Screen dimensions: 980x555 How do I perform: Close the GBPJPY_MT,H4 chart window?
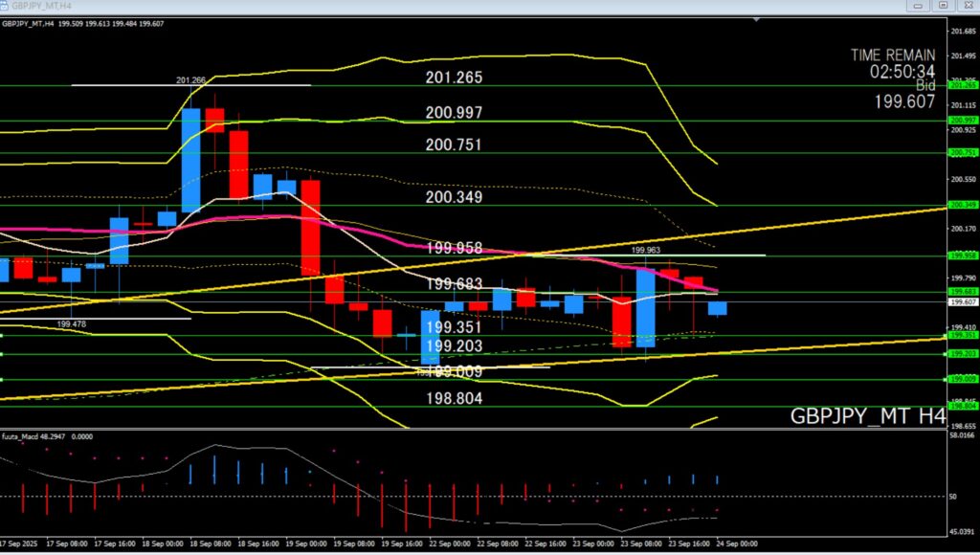[x=968, y=6]
